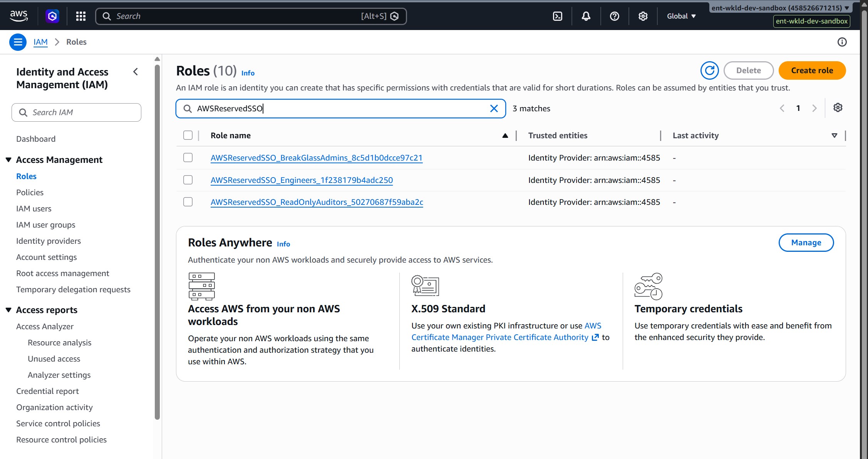
Task: Click the X.509 certificate icon
Action: 425,286
